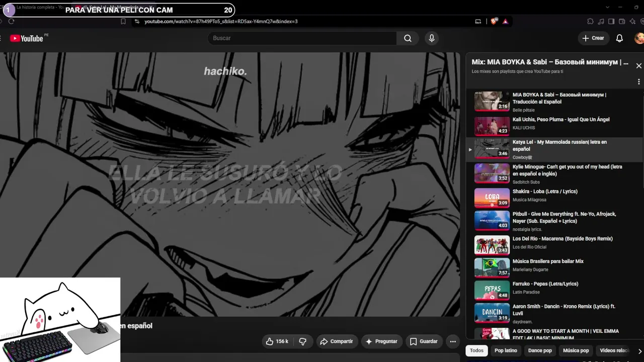Open the Brazil flag thumbnail showing 7:57
Screen dimensions: 644x362
[492, 267]
